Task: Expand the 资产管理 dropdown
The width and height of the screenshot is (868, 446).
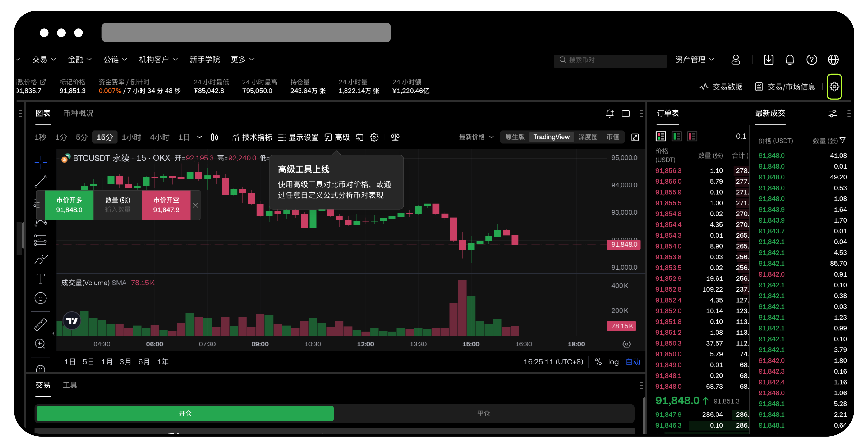Action: [x=694, y=60]
